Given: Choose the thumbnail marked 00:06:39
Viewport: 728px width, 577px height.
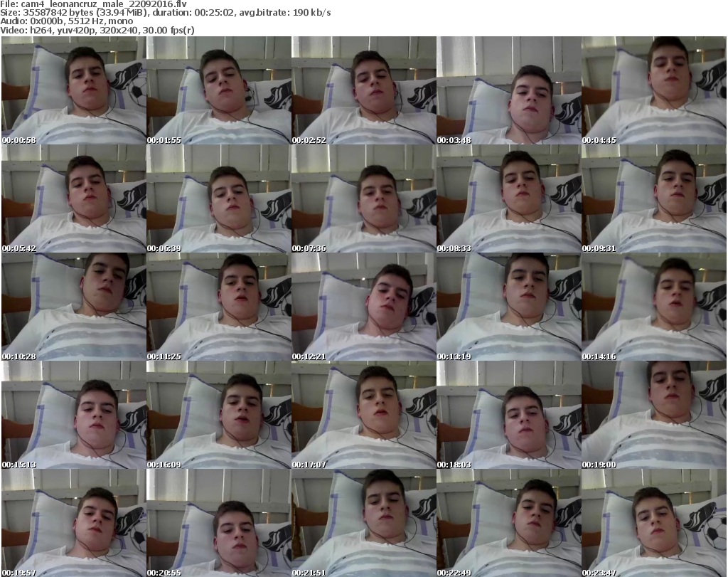Looking at the screenshot, I should pos(219,198).
